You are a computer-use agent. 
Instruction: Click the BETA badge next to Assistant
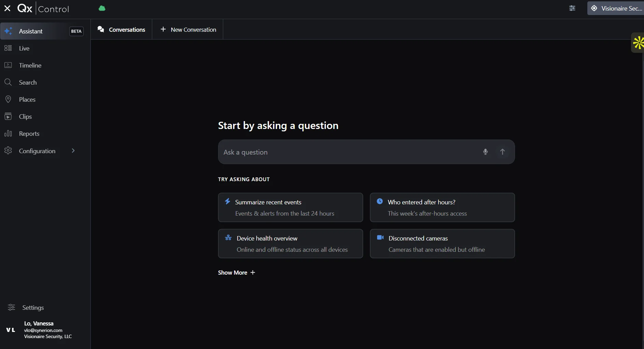[76, 31]
